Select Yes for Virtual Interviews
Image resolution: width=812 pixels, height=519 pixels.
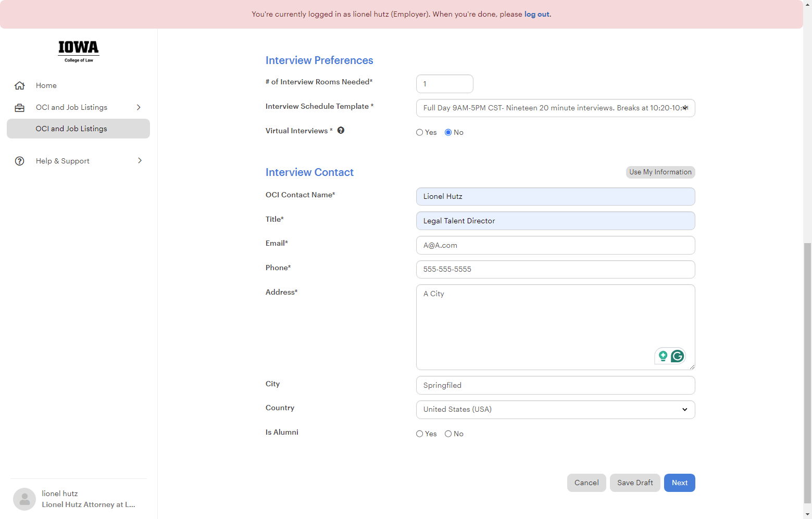(419, 133)
